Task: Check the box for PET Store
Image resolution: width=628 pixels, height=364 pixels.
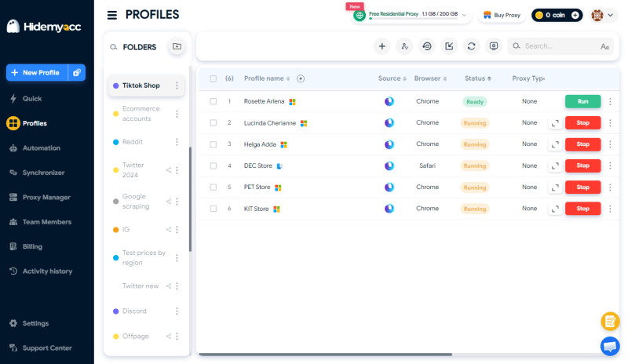Action: coord(213,187)
